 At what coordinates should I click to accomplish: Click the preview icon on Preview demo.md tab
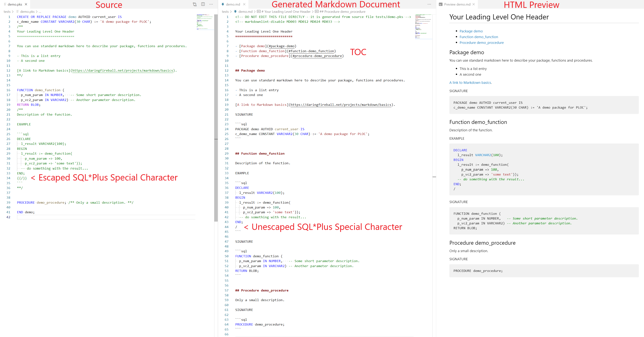tap(440, 4)
